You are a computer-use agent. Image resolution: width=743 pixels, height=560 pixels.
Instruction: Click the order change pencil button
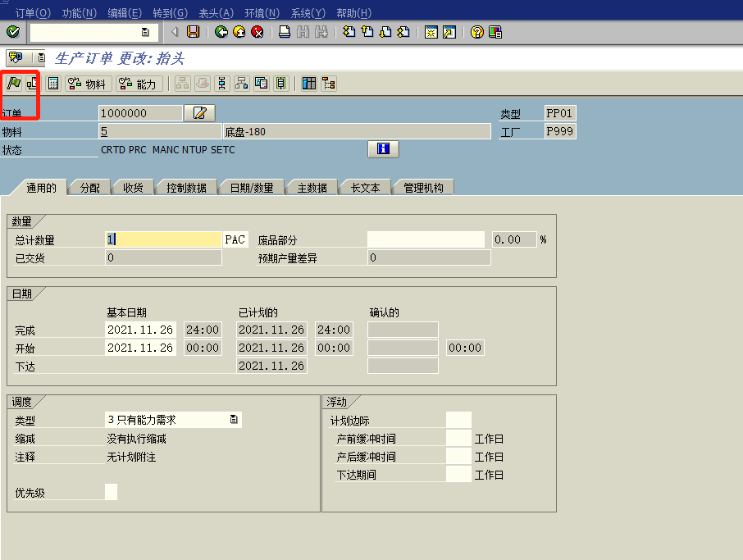[x=200, y=113]
